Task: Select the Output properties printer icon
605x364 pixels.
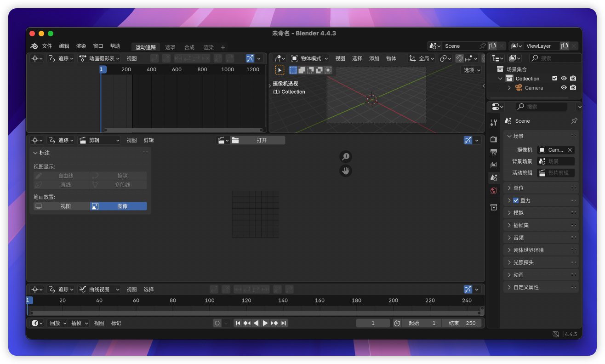Action: tap(494, 152)
